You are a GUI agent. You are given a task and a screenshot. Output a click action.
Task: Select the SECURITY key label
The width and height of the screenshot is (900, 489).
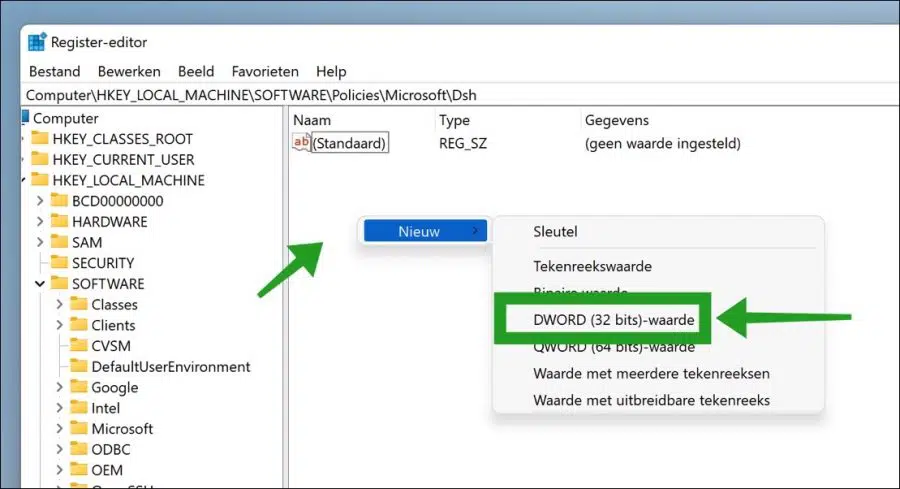point(103,263)
